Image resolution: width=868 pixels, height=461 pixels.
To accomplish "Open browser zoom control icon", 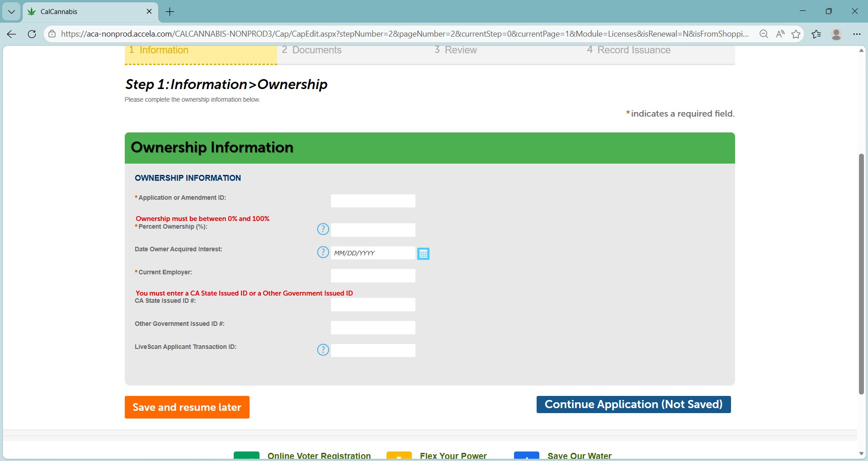I will (764, 34).
